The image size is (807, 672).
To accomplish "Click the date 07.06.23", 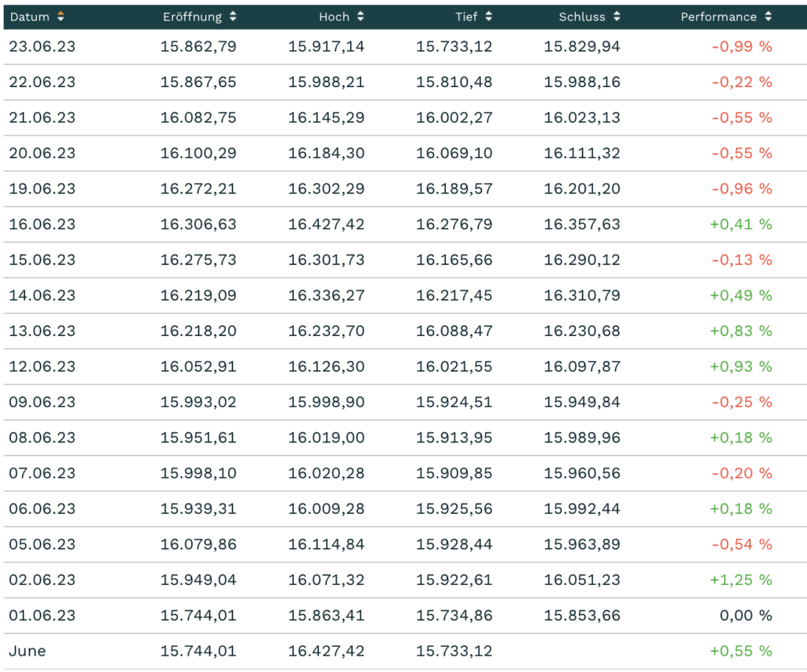I will click(42, 472).
